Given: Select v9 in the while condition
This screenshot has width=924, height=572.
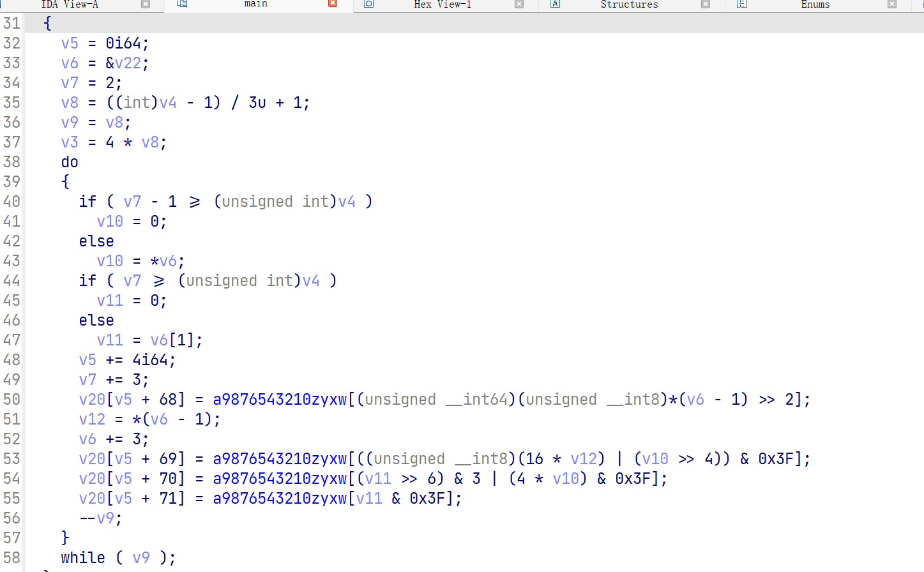Looking at the screenshot, I should click(141, 557).
